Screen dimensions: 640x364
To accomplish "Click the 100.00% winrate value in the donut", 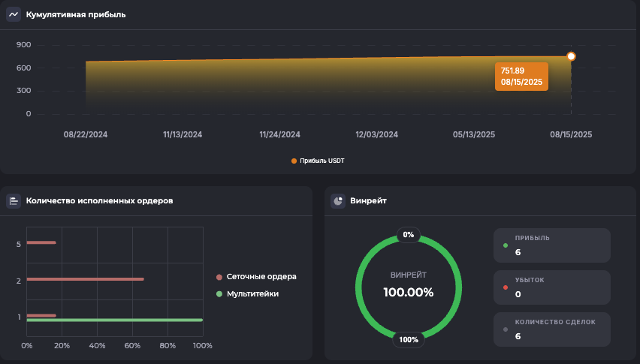I will click(409, 293).
